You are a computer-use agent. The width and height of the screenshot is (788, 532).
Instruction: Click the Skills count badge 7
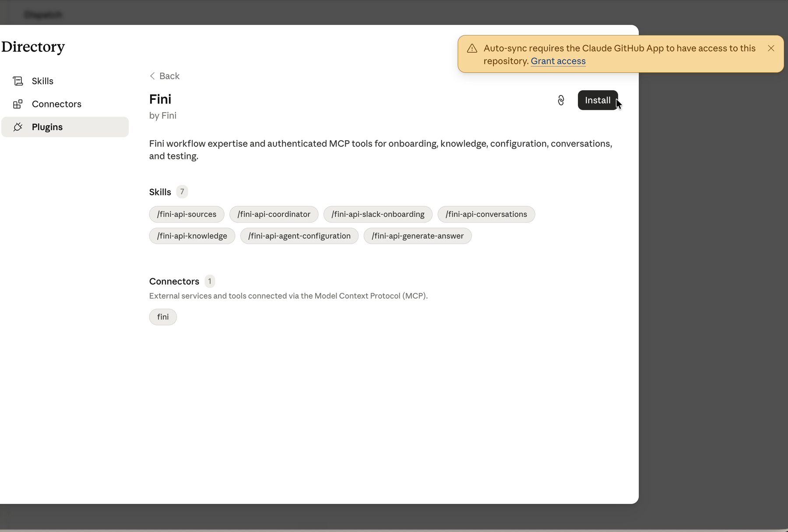[182, 192]
